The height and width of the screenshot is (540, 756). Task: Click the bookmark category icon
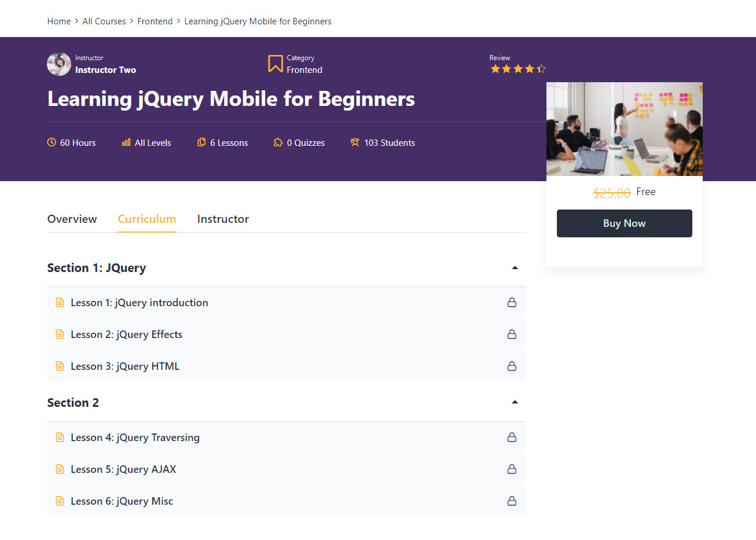coord(276,64)
